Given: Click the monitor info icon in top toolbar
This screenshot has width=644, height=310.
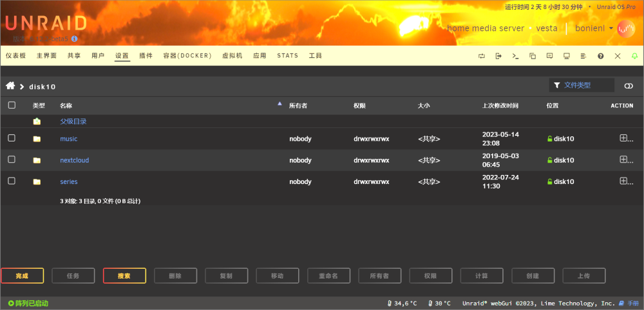Looking at the screenshot, I should 566,56.
